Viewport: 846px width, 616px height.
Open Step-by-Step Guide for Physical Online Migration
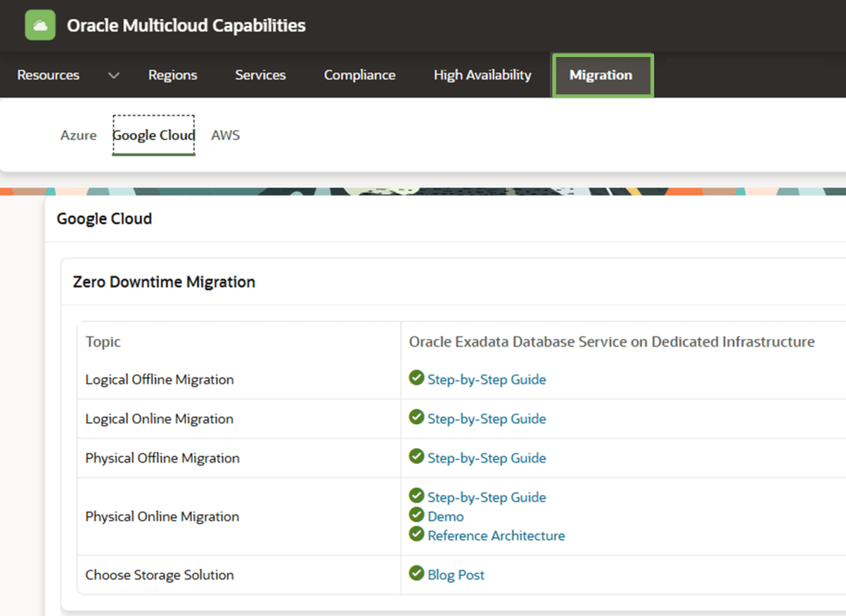click(x=486, y=497)
